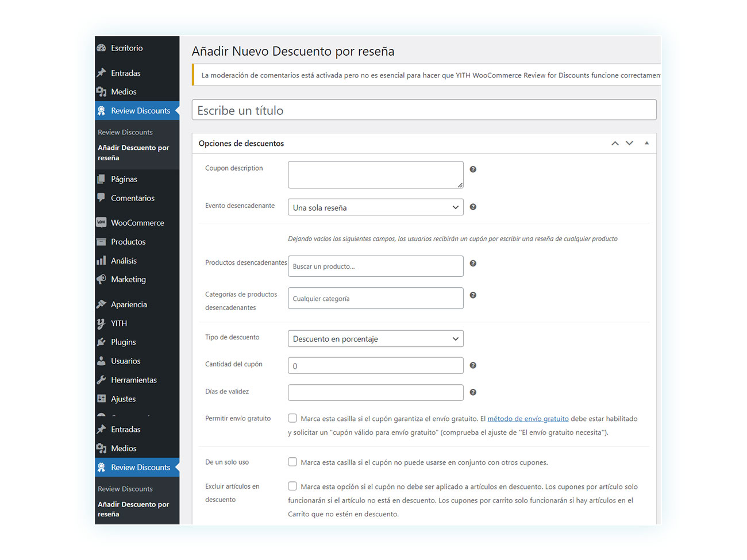
Task: Open Comentarios in the sidebar menu
Action: 133,198
